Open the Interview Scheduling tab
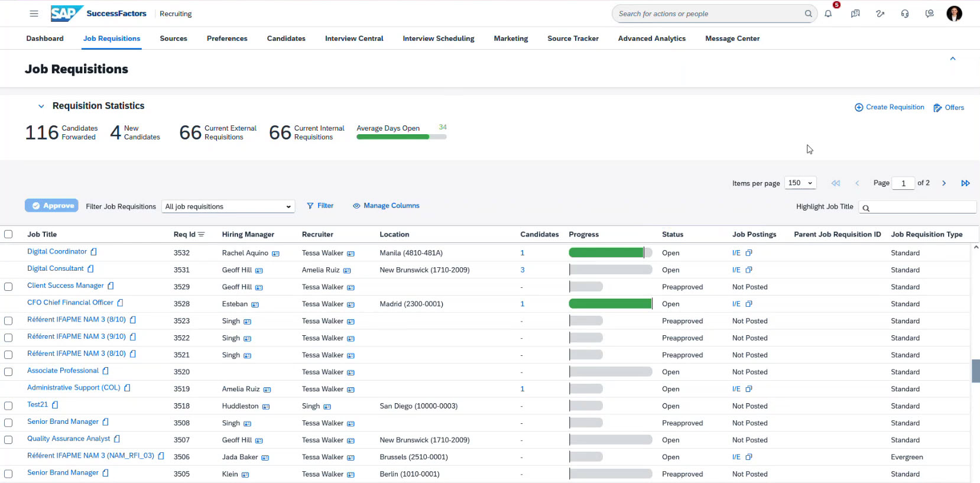980x483 pixels. [x=438, y=38]
